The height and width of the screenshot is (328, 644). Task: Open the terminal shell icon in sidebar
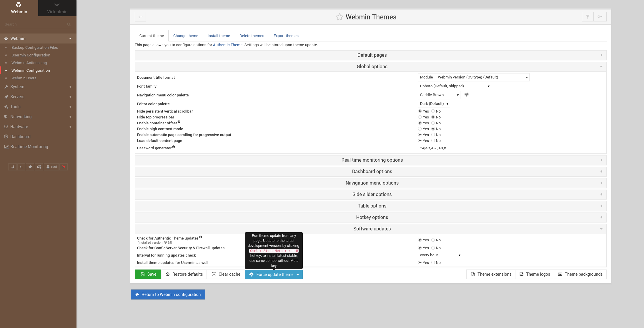point(21,167)
